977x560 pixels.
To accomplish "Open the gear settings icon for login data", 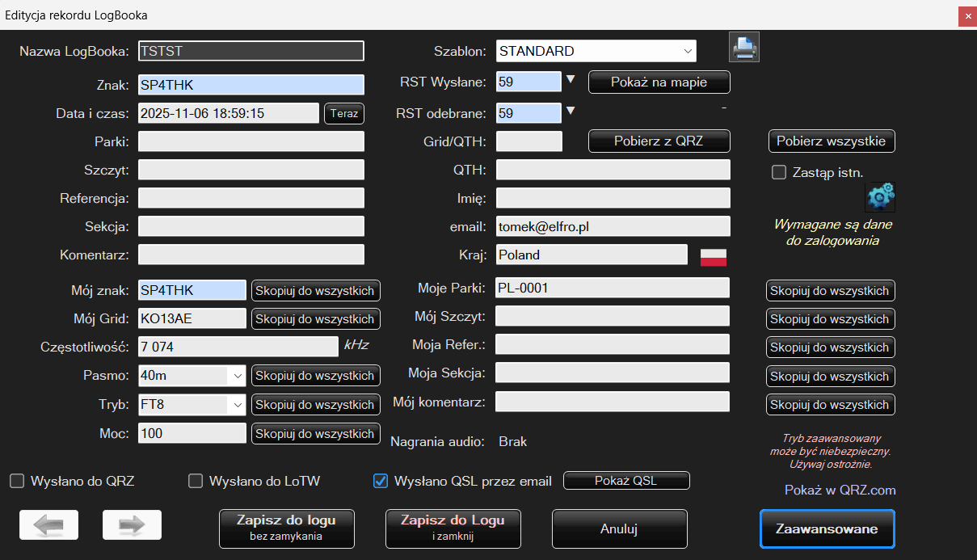I will tap(879, 196).
